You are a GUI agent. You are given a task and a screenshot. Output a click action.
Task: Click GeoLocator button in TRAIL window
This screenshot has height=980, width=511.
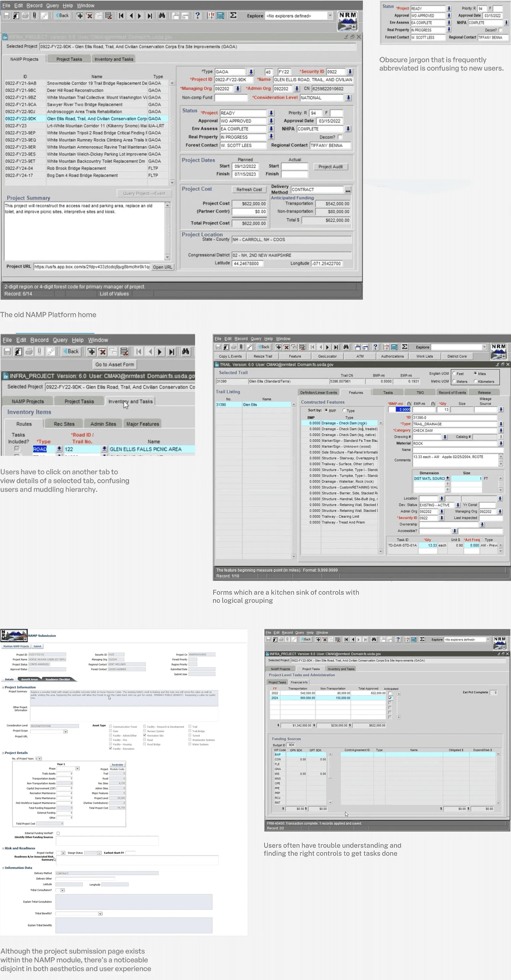point(328,356)
